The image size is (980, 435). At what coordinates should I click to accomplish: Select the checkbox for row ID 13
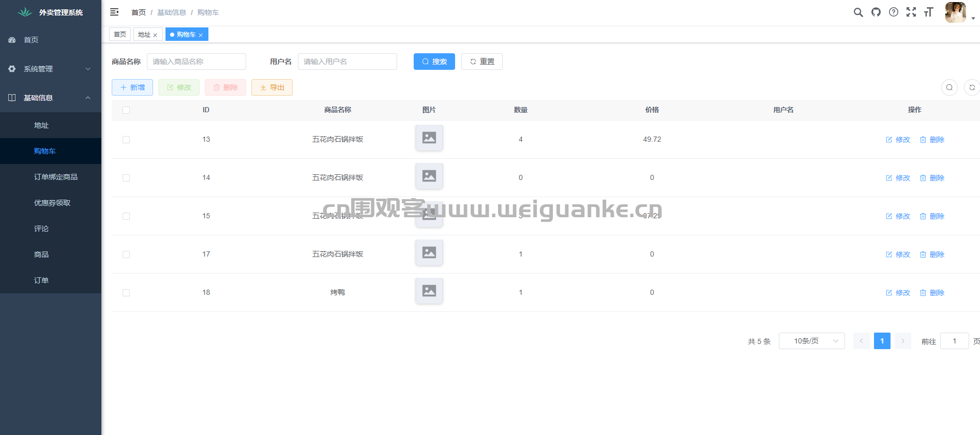(x=126, y=140)
